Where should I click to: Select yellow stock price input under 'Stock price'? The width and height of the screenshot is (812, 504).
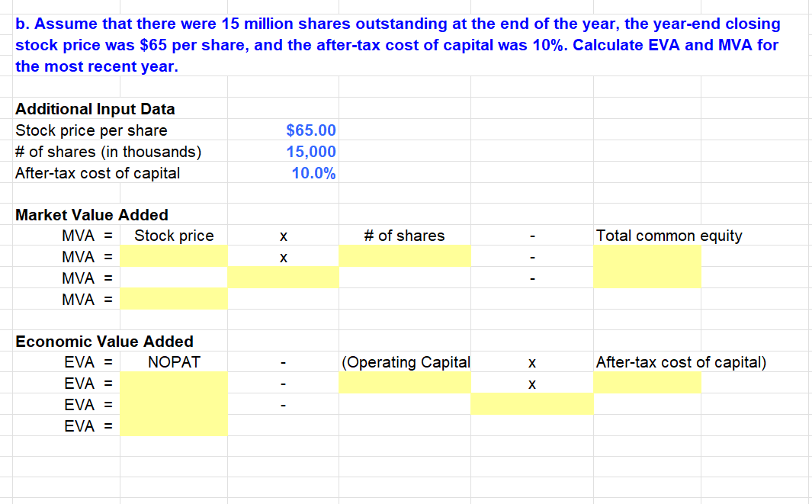pos(174,256)
